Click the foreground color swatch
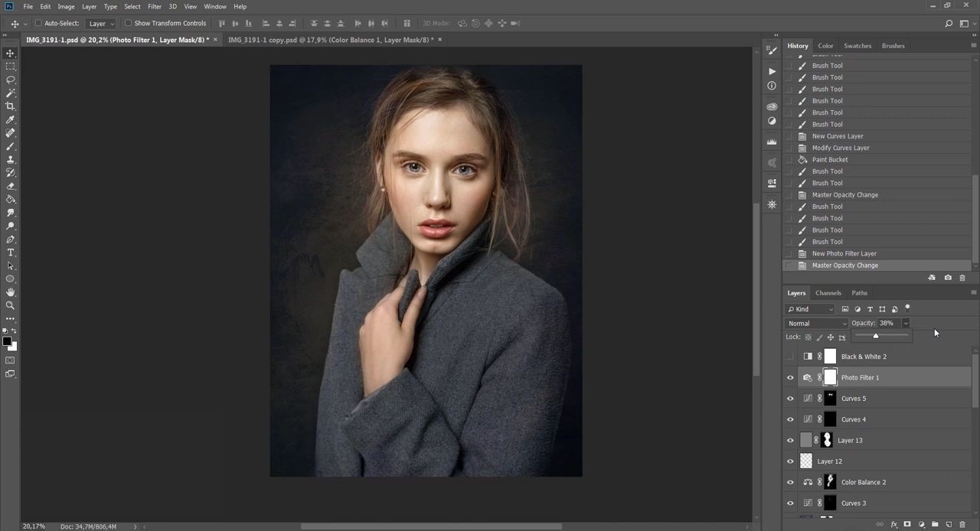 [7, 341]
